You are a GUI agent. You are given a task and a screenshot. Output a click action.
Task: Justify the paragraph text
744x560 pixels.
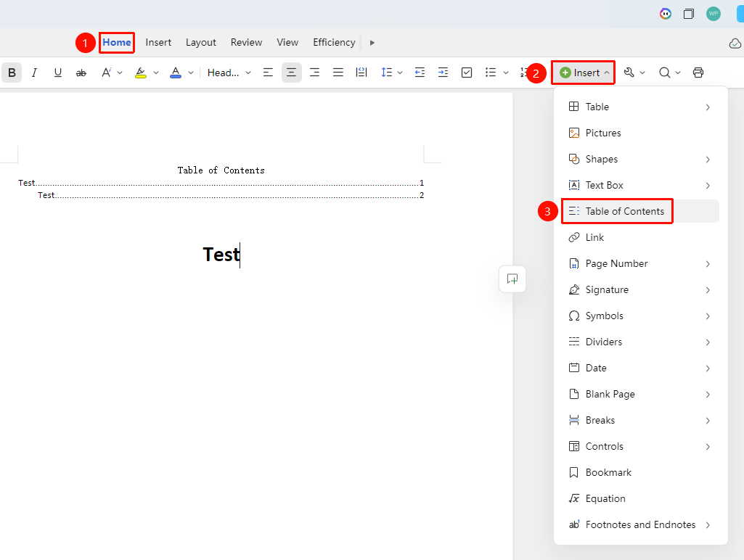338,73
